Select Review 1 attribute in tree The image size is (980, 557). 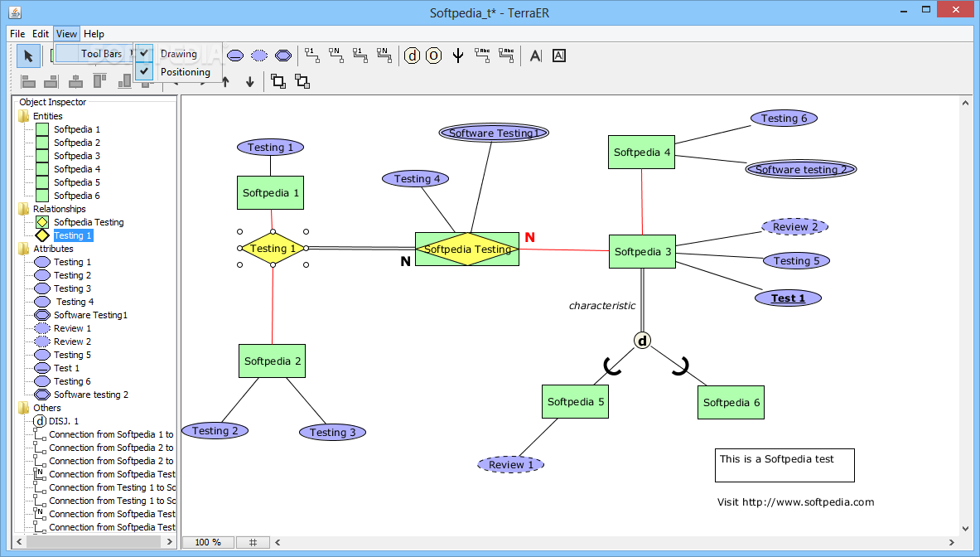[72, 328]
